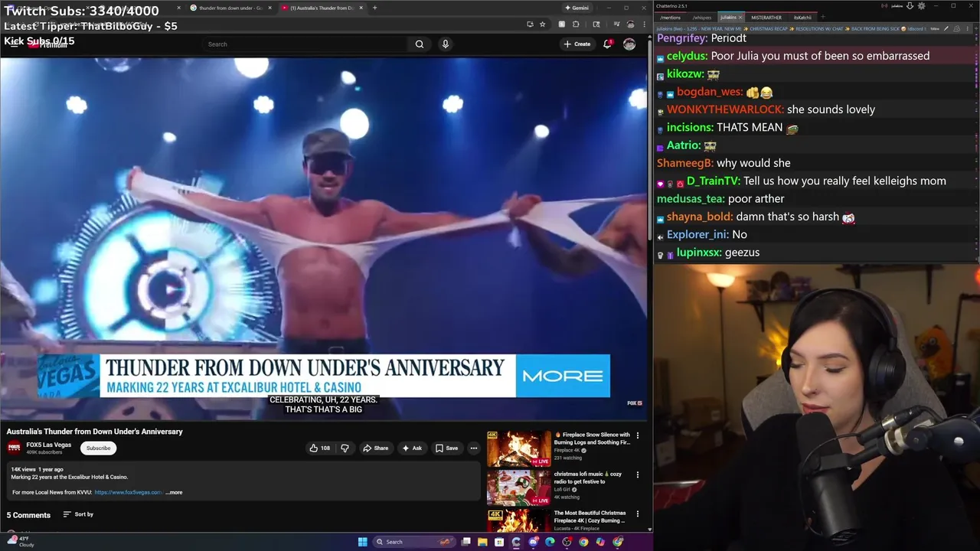This screenshot has height=551, width=980.
Task: Save video to a playlist
Action: tap(446, 448)
